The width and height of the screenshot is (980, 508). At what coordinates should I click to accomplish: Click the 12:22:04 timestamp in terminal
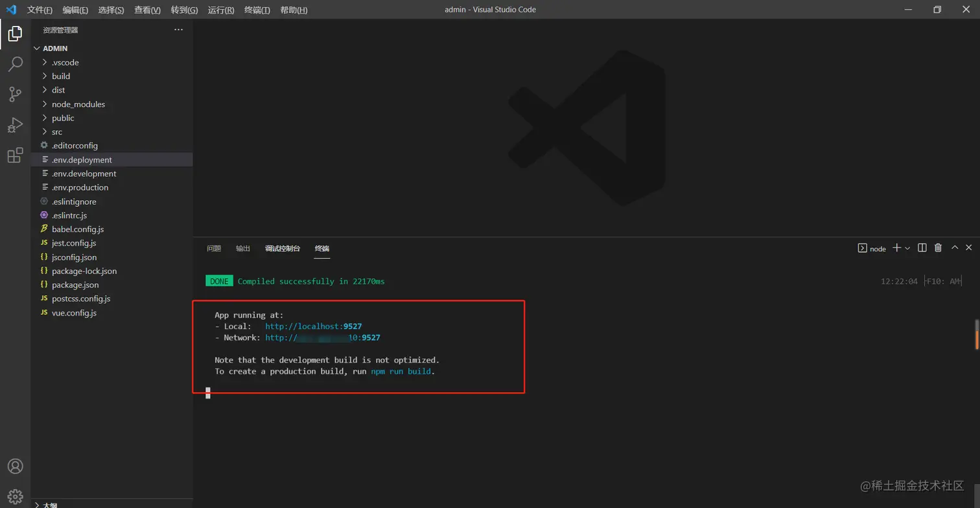[x=899, y=281]
